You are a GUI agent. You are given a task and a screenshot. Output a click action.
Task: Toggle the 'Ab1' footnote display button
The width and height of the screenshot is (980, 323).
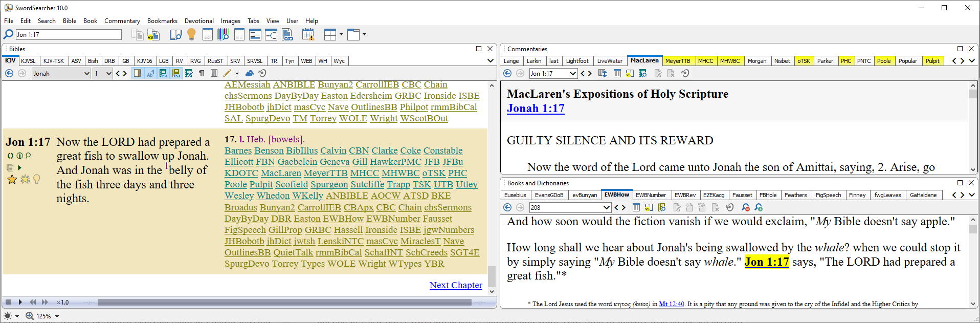pos(150,73)
